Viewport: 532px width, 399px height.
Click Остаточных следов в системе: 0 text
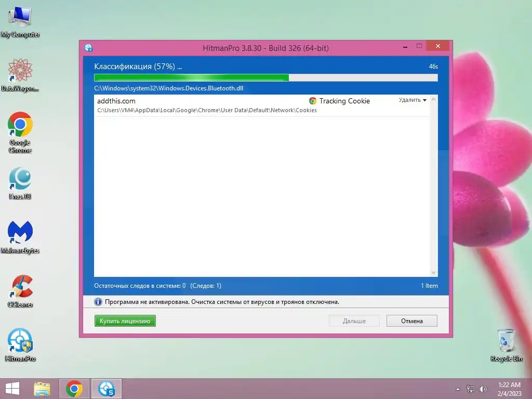tap(140, 286)
